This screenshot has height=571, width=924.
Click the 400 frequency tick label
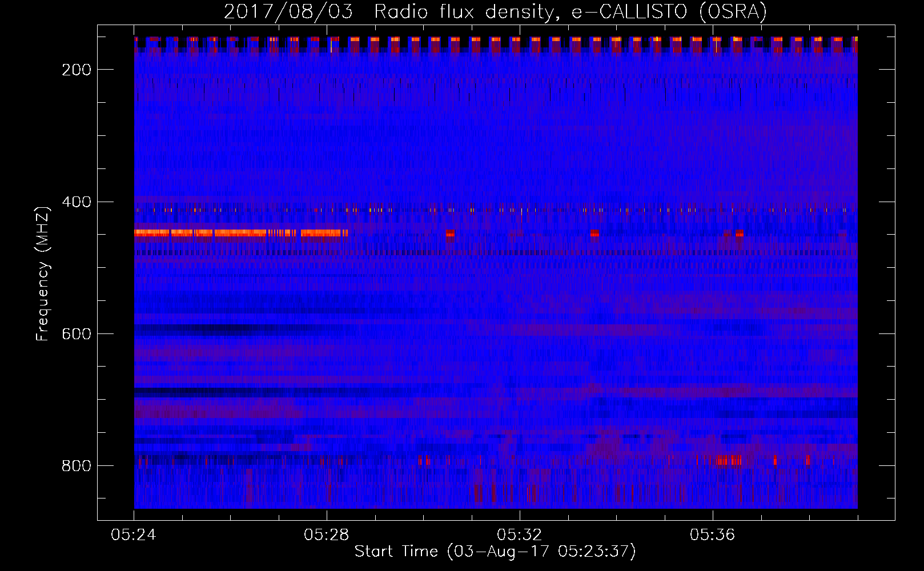76,202
